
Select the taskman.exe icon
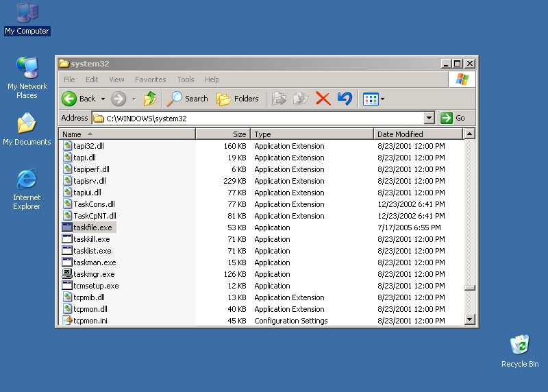click(67, 262)
